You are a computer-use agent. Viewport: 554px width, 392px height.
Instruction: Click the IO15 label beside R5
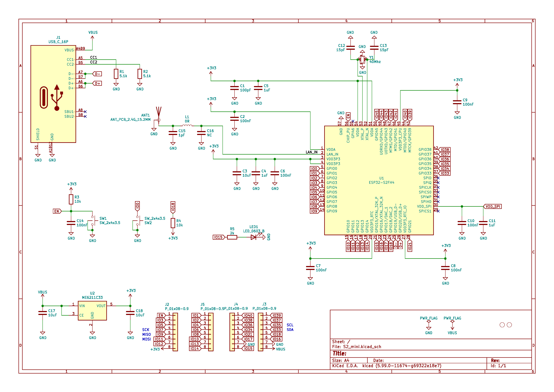pyautogui.click(x=218, y=237)
